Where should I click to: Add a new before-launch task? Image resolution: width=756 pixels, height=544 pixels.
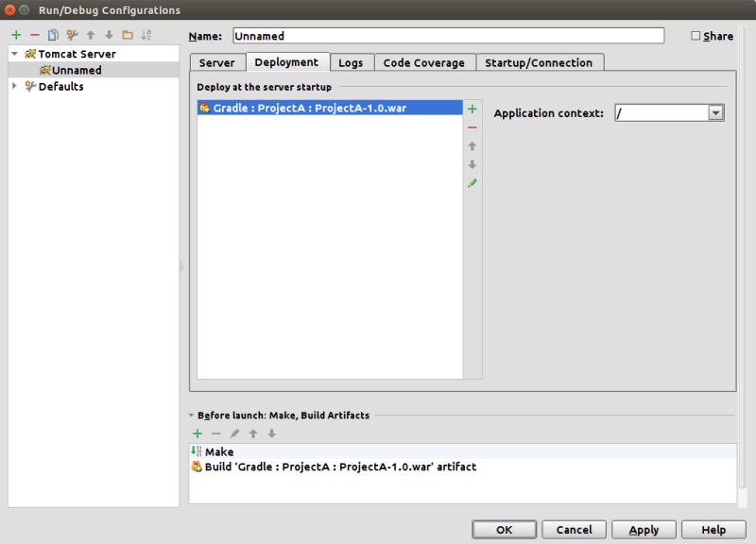click(x=198, y=433)
